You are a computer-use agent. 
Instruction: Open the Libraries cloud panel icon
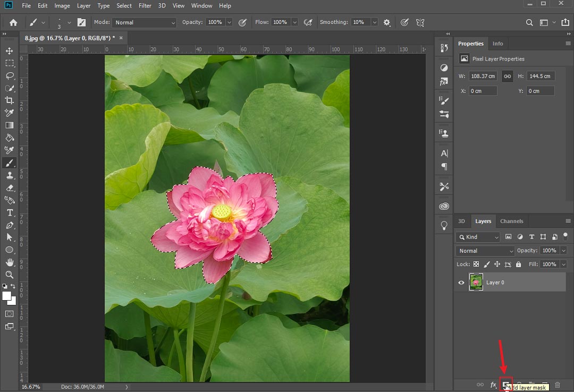point(444,205)
